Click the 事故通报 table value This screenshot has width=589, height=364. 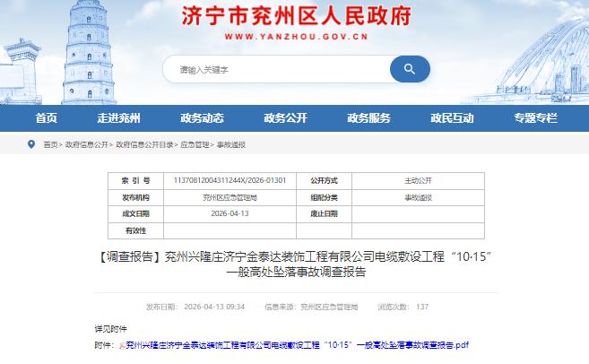point(418,197)
